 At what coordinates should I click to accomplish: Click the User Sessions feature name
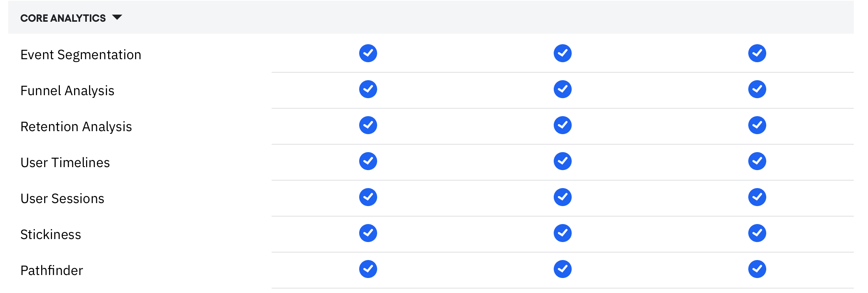pyautogui.click(x=62, y=199)
